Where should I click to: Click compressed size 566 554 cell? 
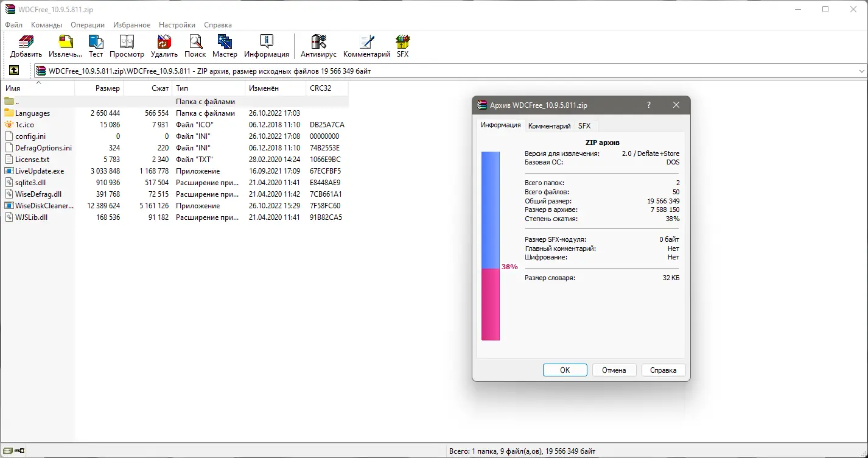[x=156, y=113]
